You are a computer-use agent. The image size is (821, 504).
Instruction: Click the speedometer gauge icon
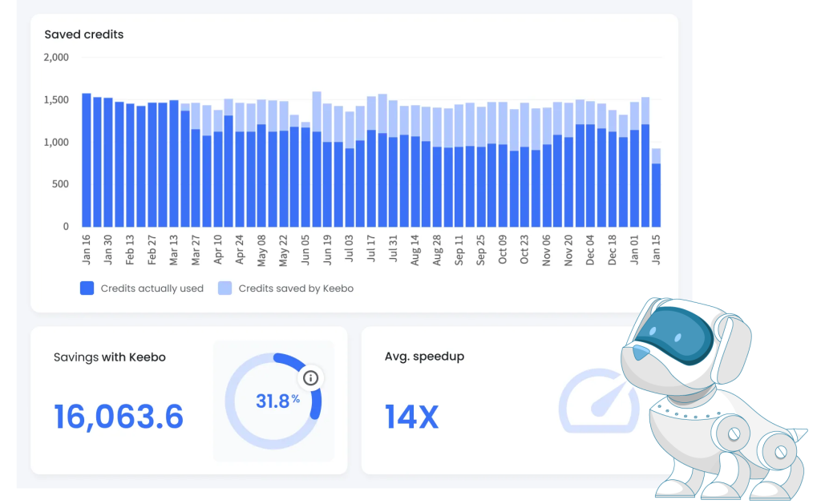[x=598, y=401]
